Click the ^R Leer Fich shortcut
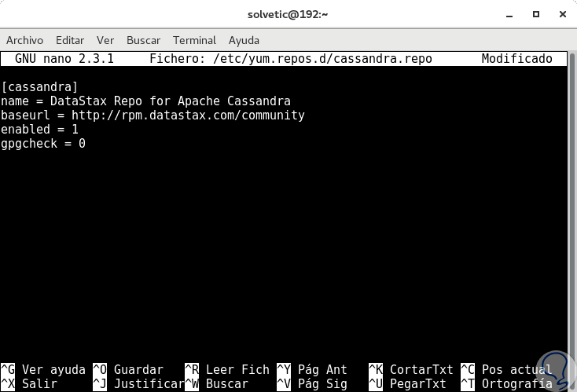577x392 pixels. point(227,369)
